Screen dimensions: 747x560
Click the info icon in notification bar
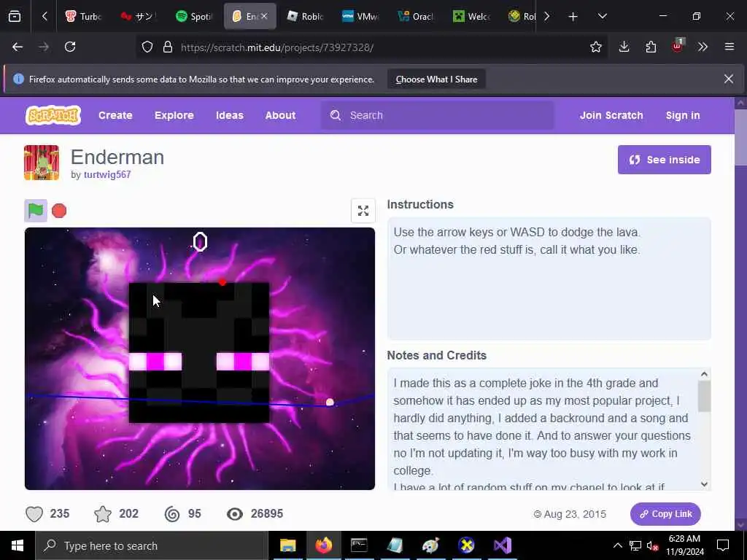pos(18,79)
